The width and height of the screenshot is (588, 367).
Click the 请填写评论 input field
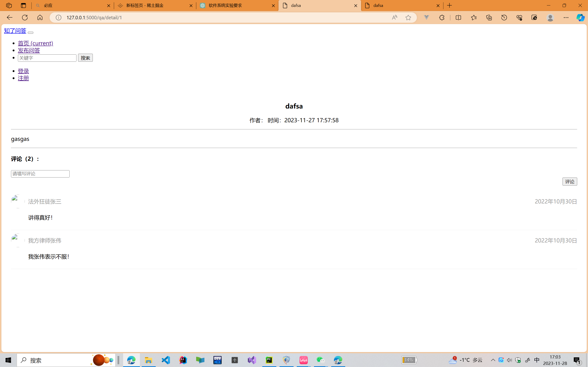click(40, 174)
